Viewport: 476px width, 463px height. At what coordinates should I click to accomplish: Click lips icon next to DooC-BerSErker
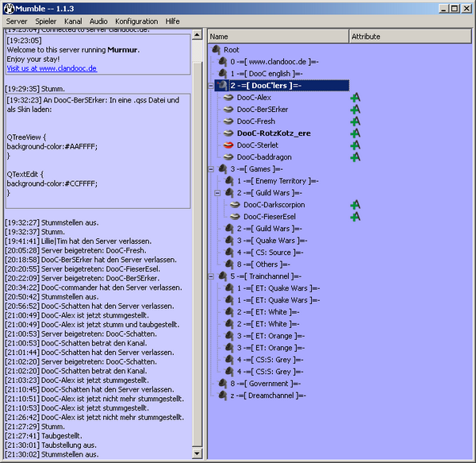pos(228,110)
